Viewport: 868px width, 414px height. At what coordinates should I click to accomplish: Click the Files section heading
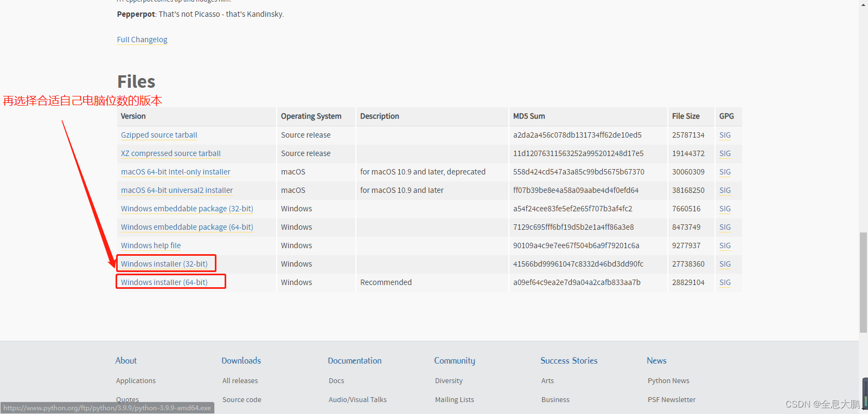point(136,82)
